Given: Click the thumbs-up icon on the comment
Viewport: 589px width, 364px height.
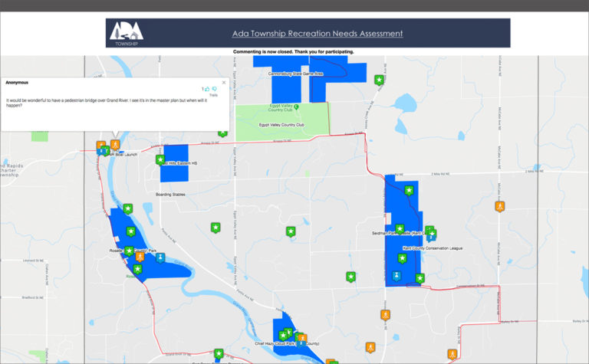Looking at the screenshot, I should (x=207, y=89).
